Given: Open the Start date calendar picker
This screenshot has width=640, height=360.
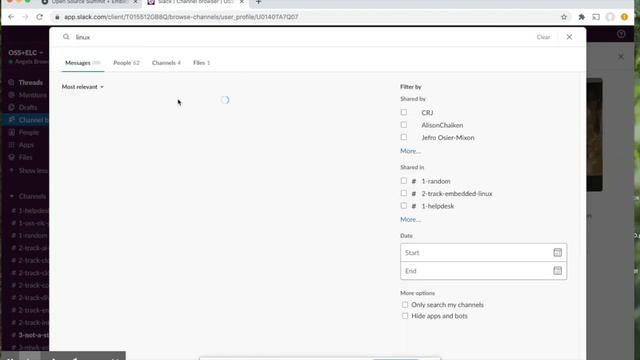Looking at the screenshot, I should coord(557,253).
